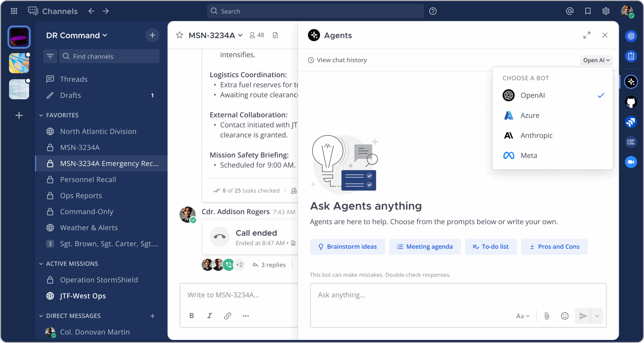Click the add channel plus button

(x=152, y=35)
